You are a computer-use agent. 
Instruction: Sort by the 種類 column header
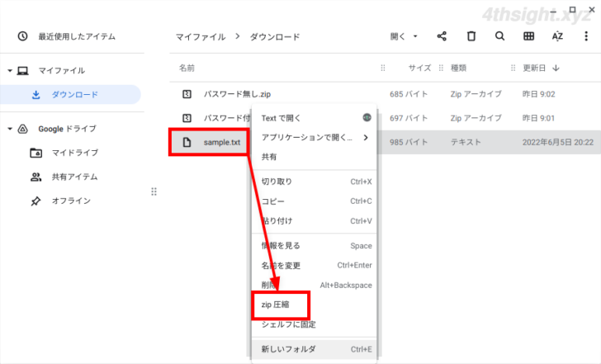coord(458,69)
